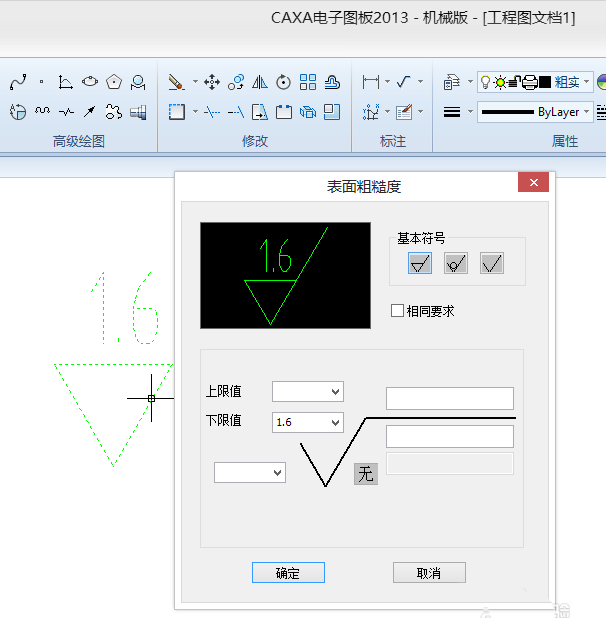Viewport: 606px width, 618px height.
Task: Click the mirror tool icon
Action: (x=260, y=82)
